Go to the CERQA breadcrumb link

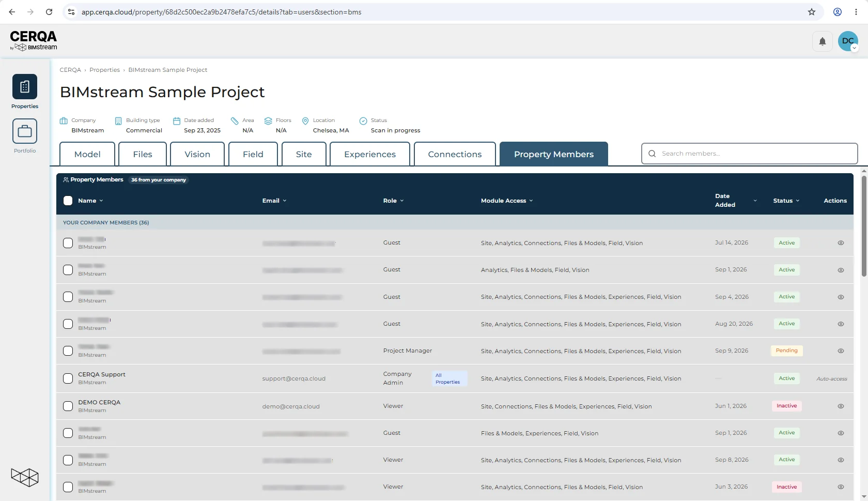coord(70,70)
